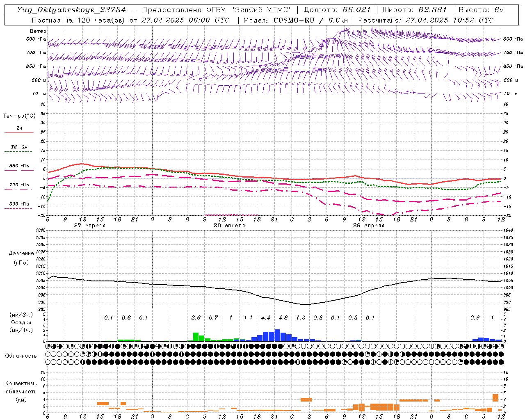Click the Рассчитано: 27.04.2025 10:52 UTC timestamp
The width and height of the screenshot is (525, 420).
click(x=426, y=20)
